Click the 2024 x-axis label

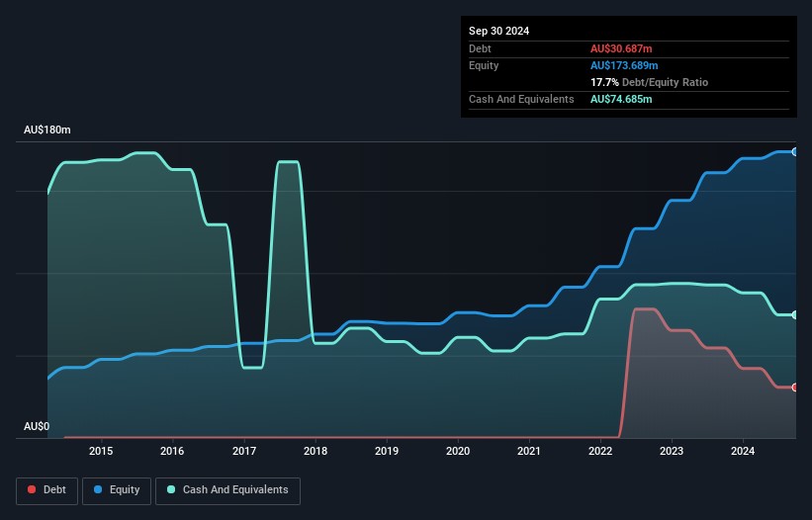(743, 452)
